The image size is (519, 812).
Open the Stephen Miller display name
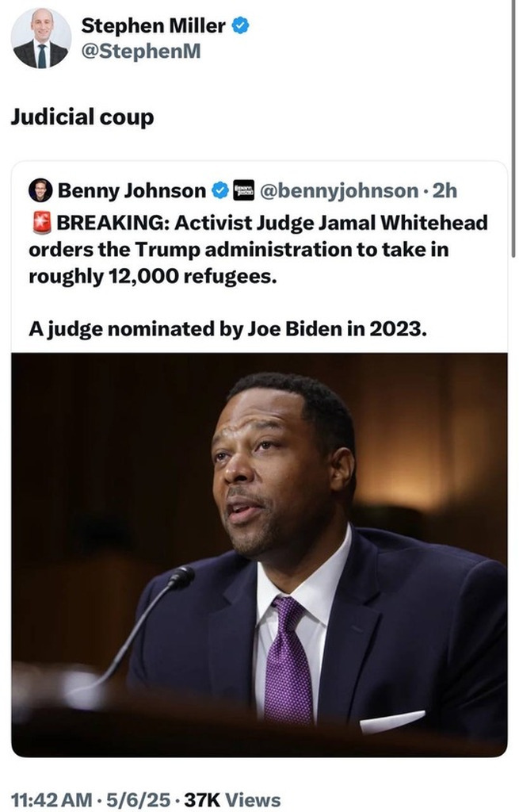coord(153,26)
